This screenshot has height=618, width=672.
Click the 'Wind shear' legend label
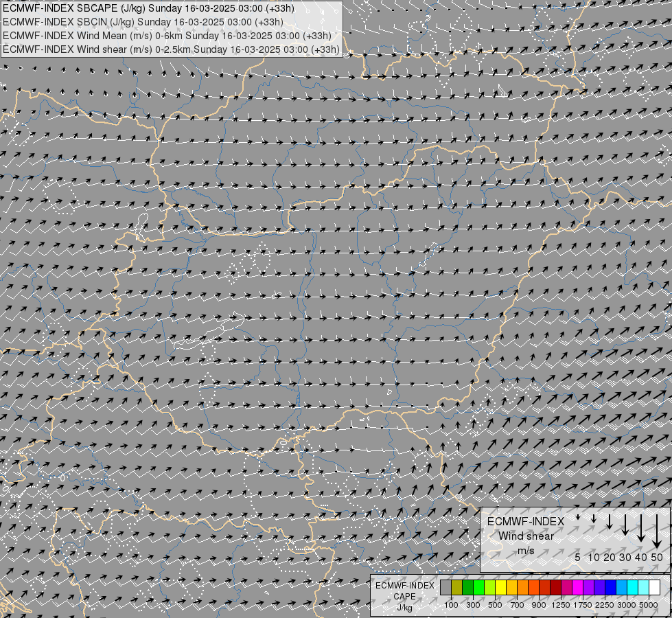pos(526,536)
